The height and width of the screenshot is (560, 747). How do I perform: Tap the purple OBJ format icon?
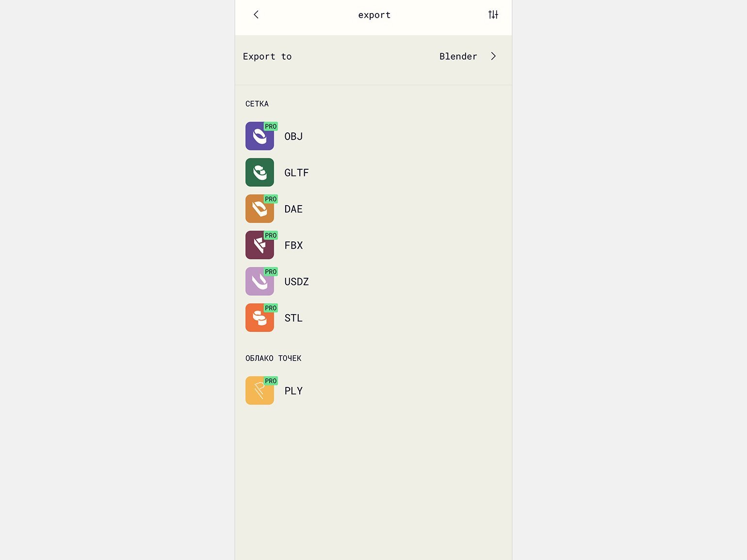(260, 136)
